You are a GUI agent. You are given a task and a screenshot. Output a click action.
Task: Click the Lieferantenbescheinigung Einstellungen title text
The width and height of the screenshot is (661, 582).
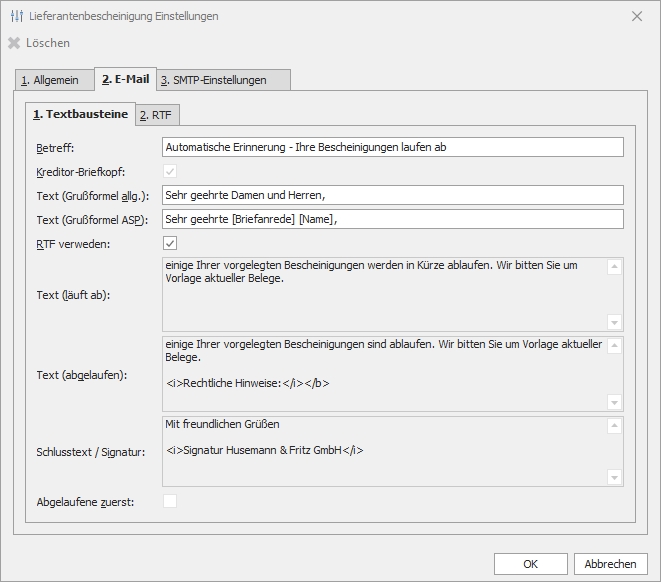coord(124,16)
